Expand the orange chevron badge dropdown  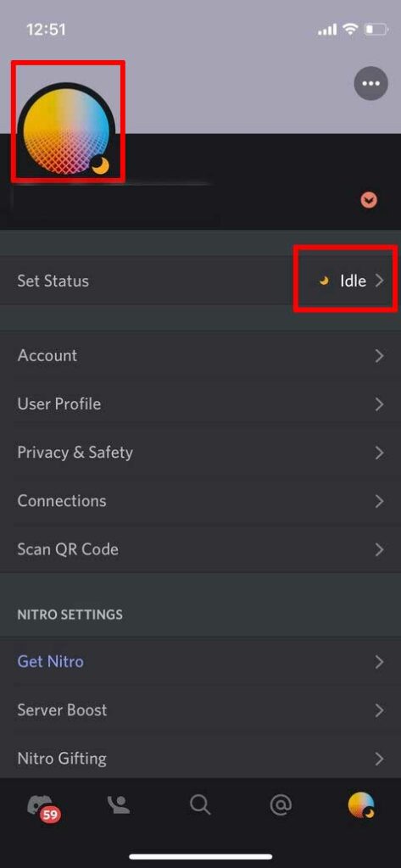coord(369,200)
